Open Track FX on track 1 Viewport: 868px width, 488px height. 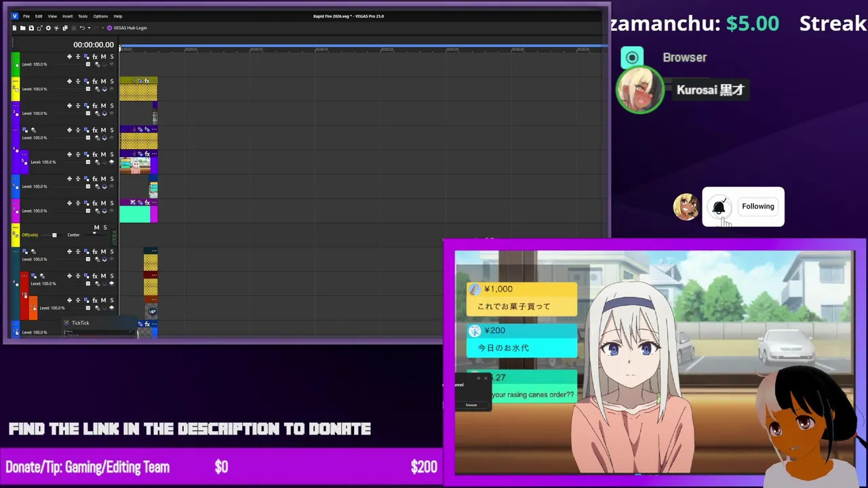pos(95,57)
